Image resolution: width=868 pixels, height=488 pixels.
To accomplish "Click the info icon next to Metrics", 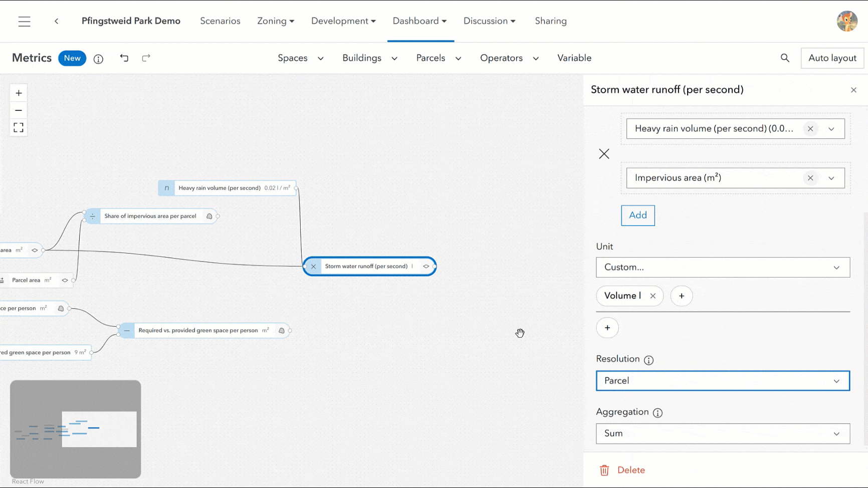I will pos(98,59).
